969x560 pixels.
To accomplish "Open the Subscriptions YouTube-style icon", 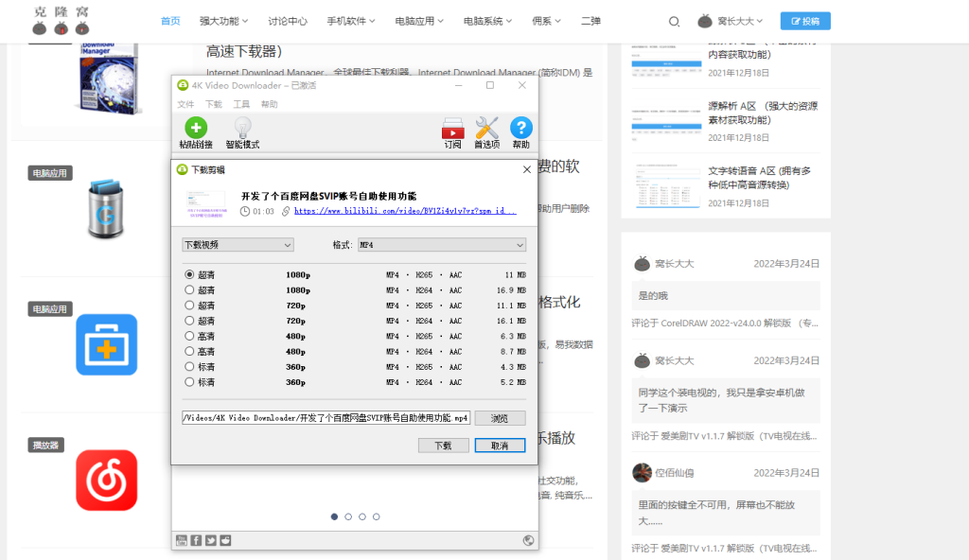I will [453, 129].
